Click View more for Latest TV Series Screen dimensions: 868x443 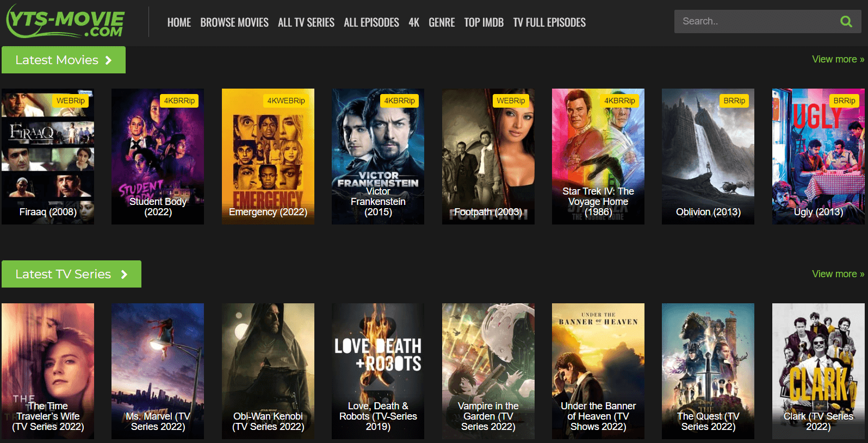(838, 274)
